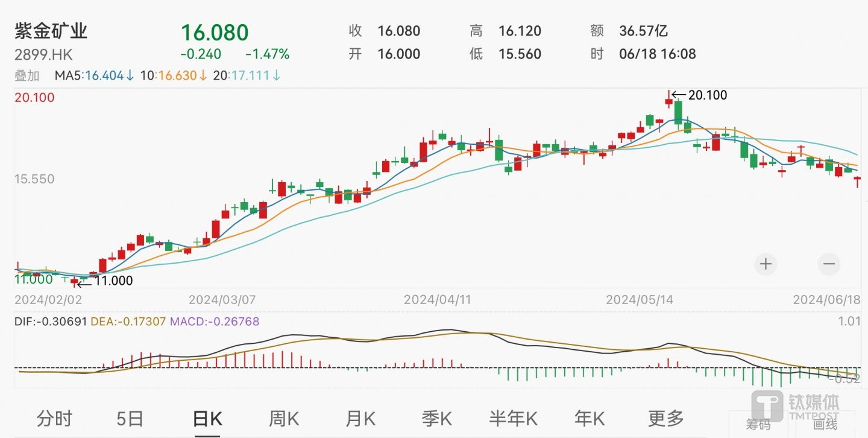Open the 筹码 chip distribution panel
Image resolution: width=868 pixels, height=438 pixels.
coord(758,425)
